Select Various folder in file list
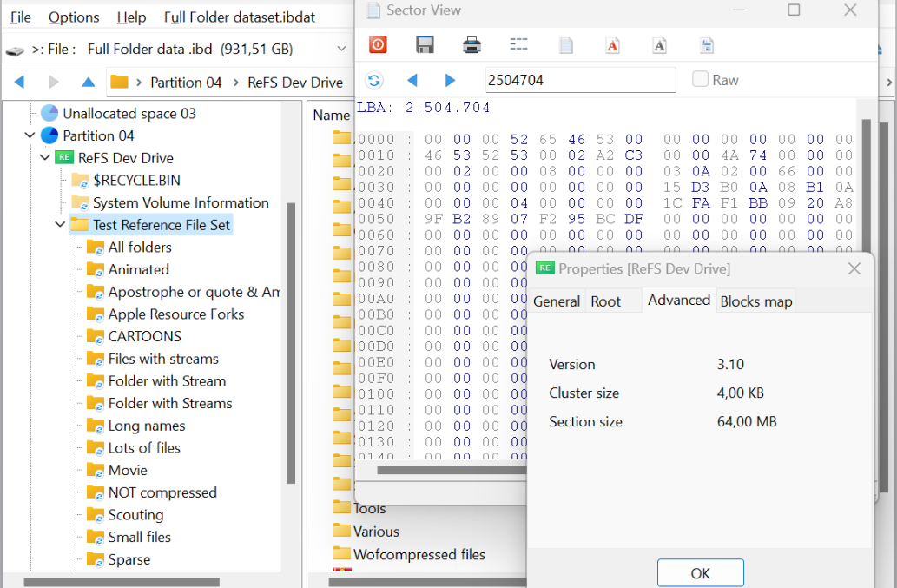The image size is (897, 588). tap(376, 532)
